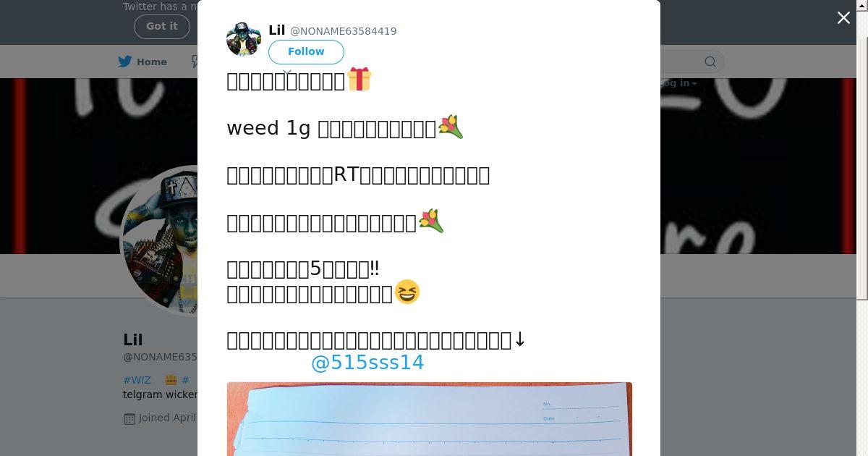Dismiss the notice with Got it
Image resolution: width=868 pixels, height=456 pixels.
[x=162, y=26]
